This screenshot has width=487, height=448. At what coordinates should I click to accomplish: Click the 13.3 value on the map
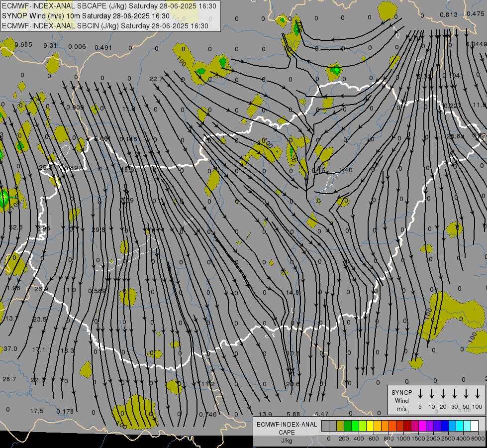tap(67, 351)
